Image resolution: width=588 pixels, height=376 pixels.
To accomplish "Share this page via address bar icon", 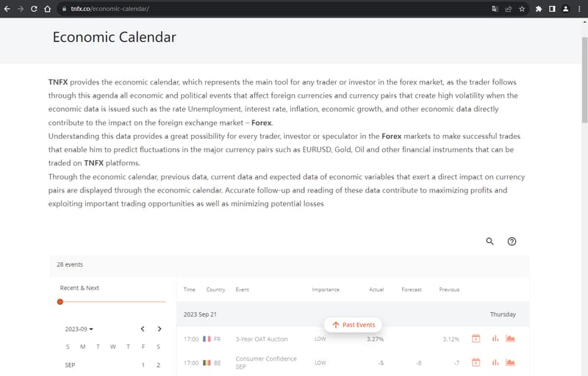I will [x=509, y=9].
